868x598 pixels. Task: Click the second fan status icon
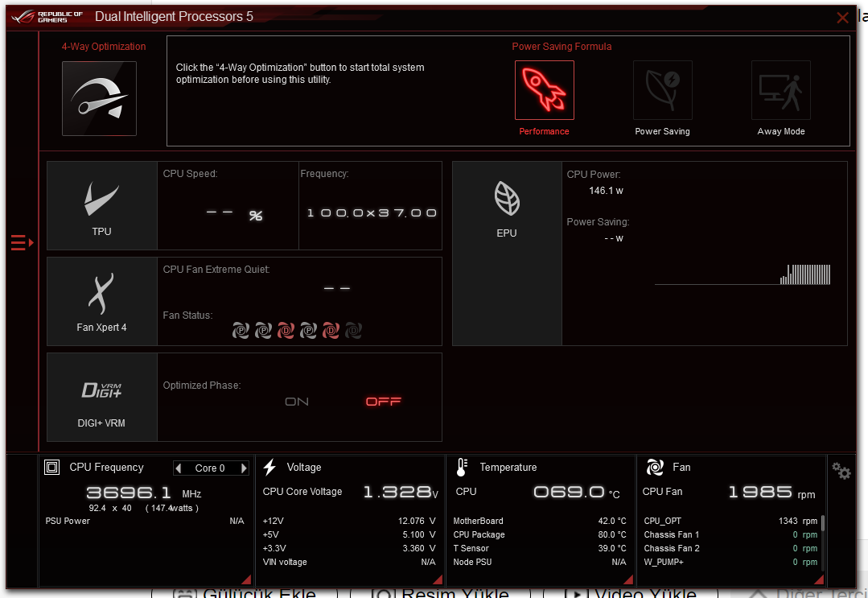[263, 331]
